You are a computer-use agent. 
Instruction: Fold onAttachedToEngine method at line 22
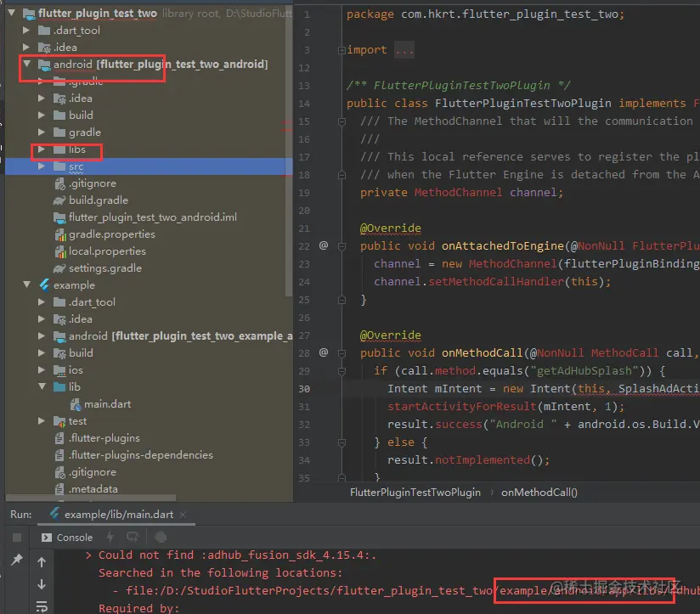342,246
